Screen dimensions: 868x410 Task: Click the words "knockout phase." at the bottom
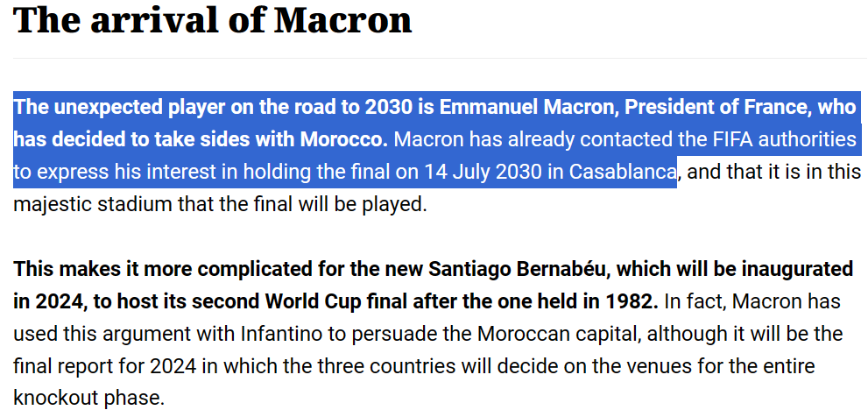pos(89,399)
